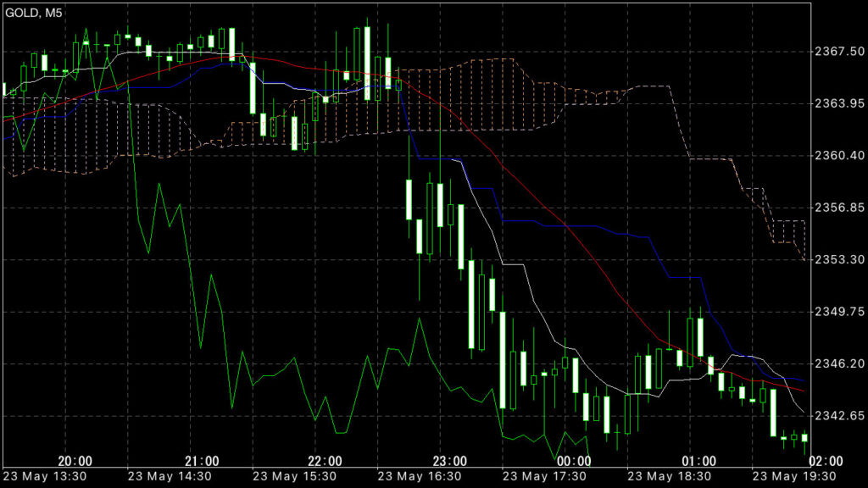
Task: Click the GOLD, M5 chart title
Action: (x=34, y=13)
